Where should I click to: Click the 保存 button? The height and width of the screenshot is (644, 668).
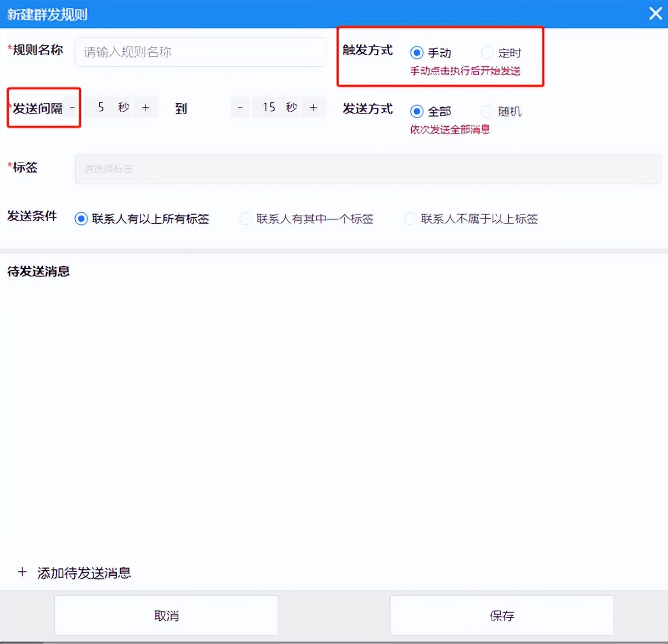501,615
